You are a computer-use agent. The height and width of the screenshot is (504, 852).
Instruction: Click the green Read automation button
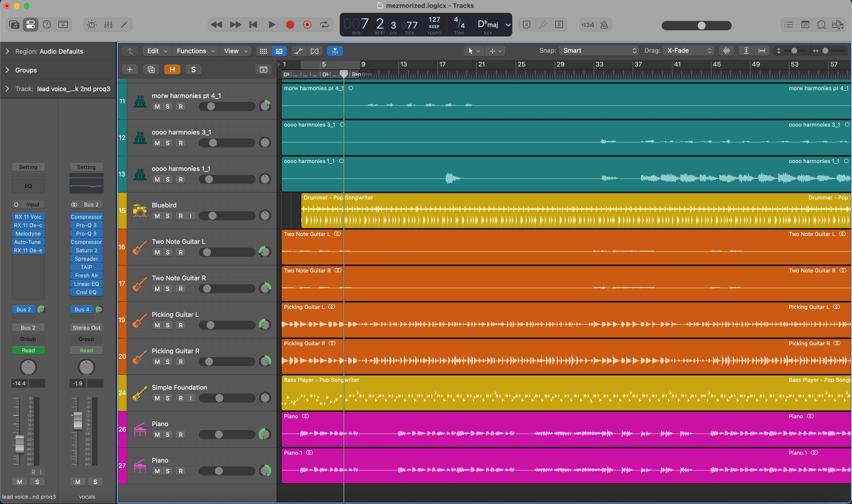(x=28, y=350)
